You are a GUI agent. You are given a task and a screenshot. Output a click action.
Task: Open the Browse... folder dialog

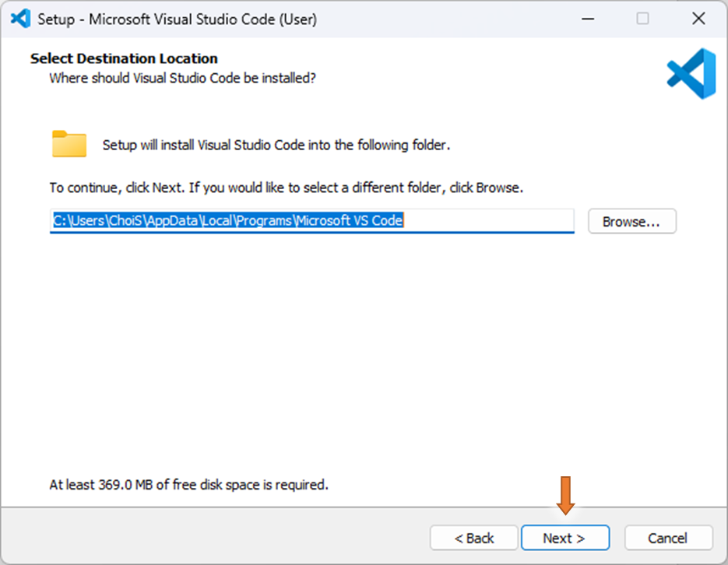click(632, 221)
